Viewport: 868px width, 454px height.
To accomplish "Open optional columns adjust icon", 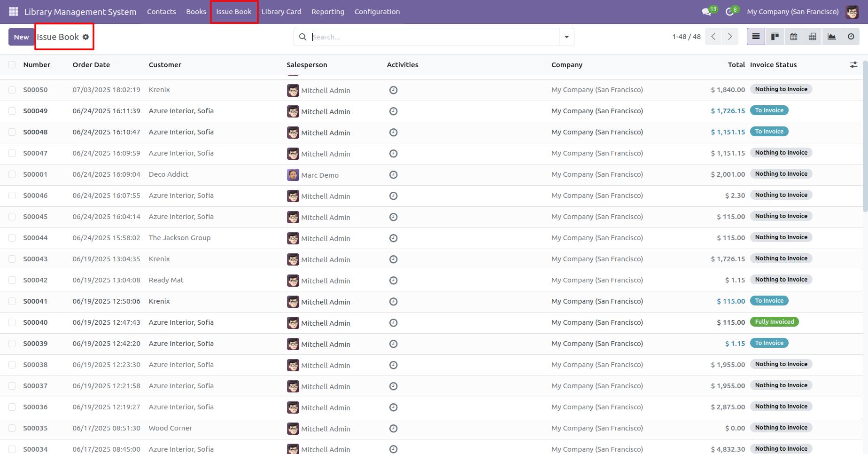I will [853, 65].
